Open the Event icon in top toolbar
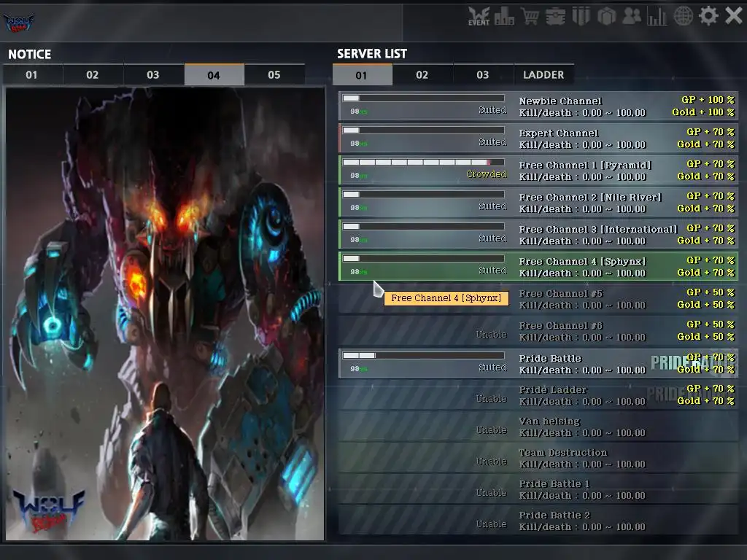Viewport: 747px width, 560px height. 479,16
